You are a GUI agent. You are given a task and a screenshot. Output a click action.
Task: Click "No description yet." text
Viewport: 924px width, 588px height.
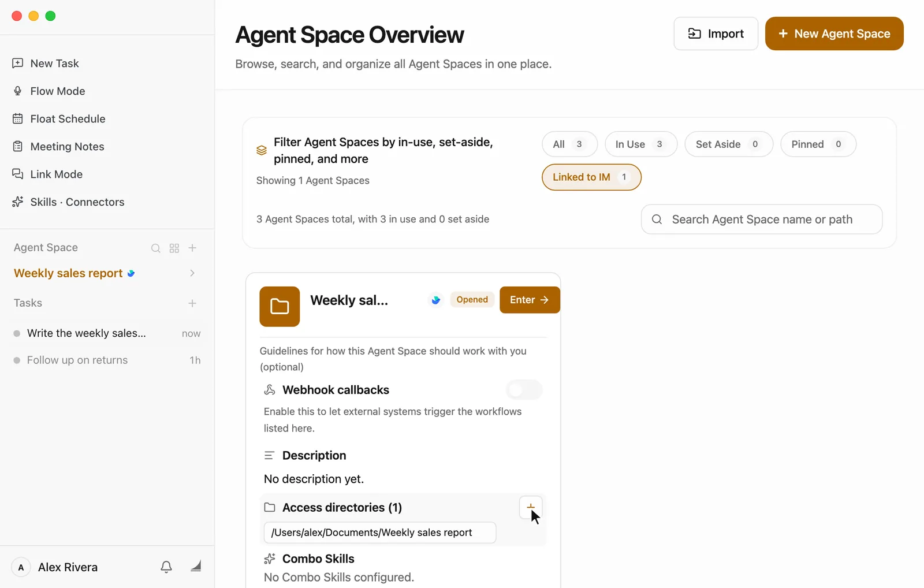pyautogui.click(x=314, y=479)
